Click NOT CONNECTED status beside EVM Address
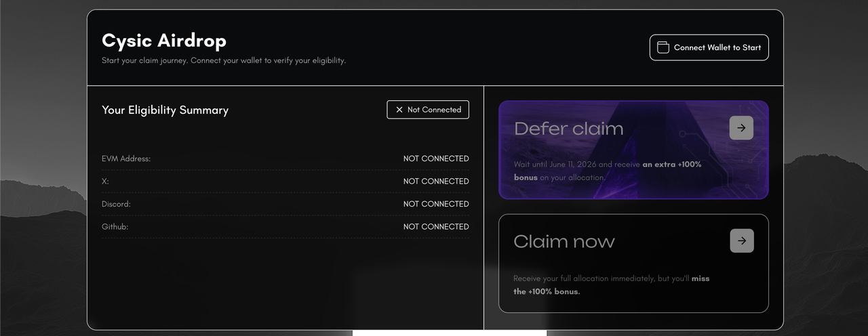 point(436,159)
